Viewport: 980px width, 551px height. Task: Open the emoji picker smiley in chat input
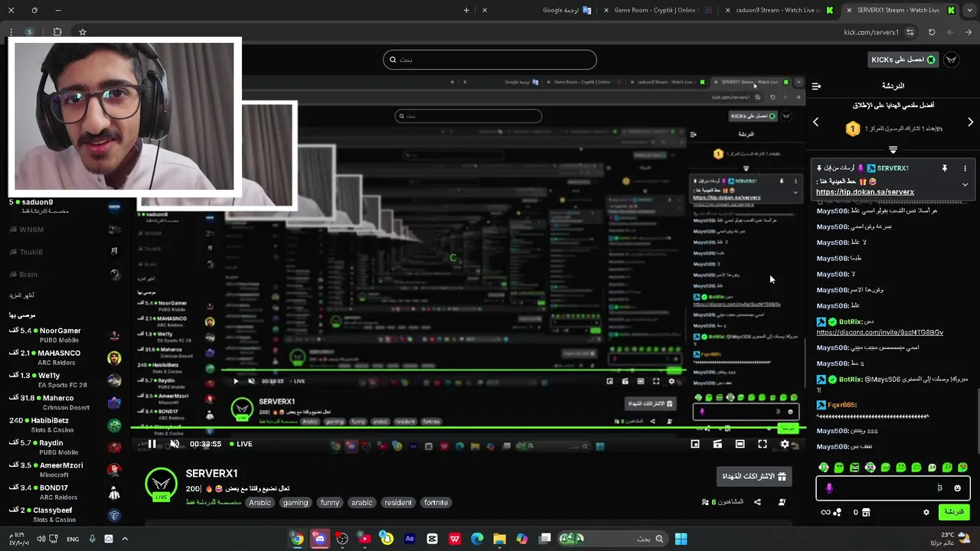coord(957,488)
